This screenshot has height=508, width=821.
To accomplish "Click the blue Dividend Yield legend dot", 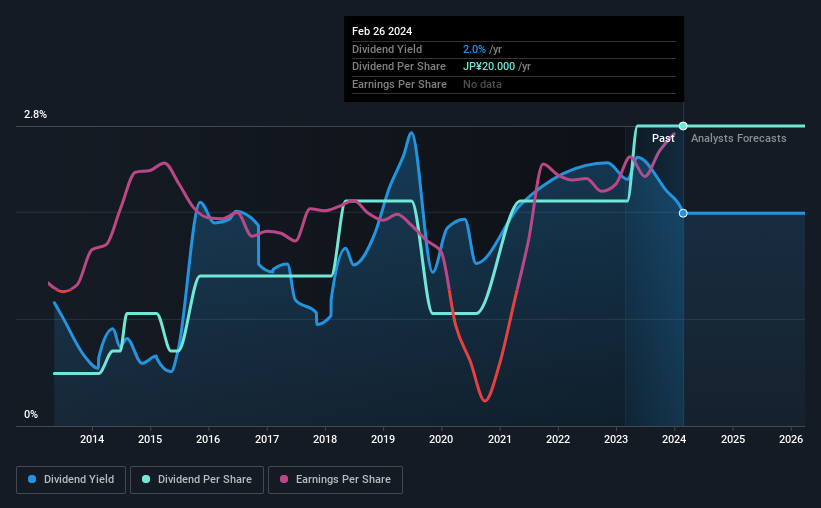I will coord(32,479).
